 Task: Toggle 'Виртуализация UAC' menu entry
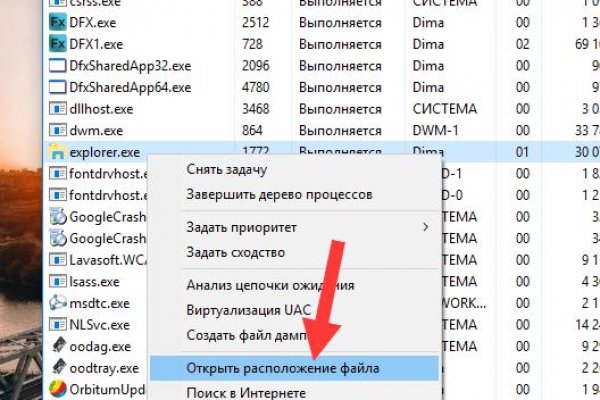(244, 312)
